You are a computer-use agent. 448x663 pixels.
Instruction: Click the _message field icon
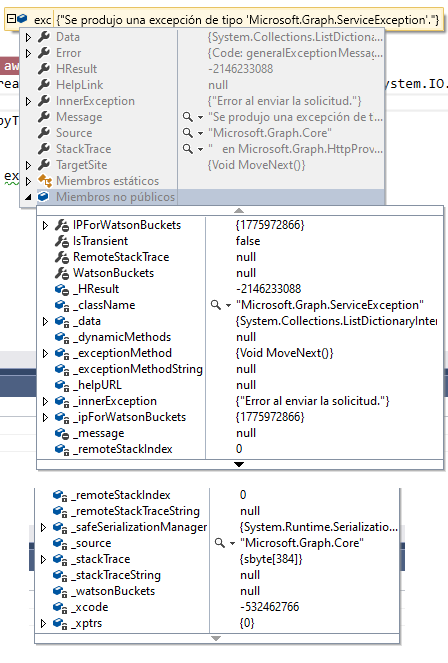click(x=62, y=433)
